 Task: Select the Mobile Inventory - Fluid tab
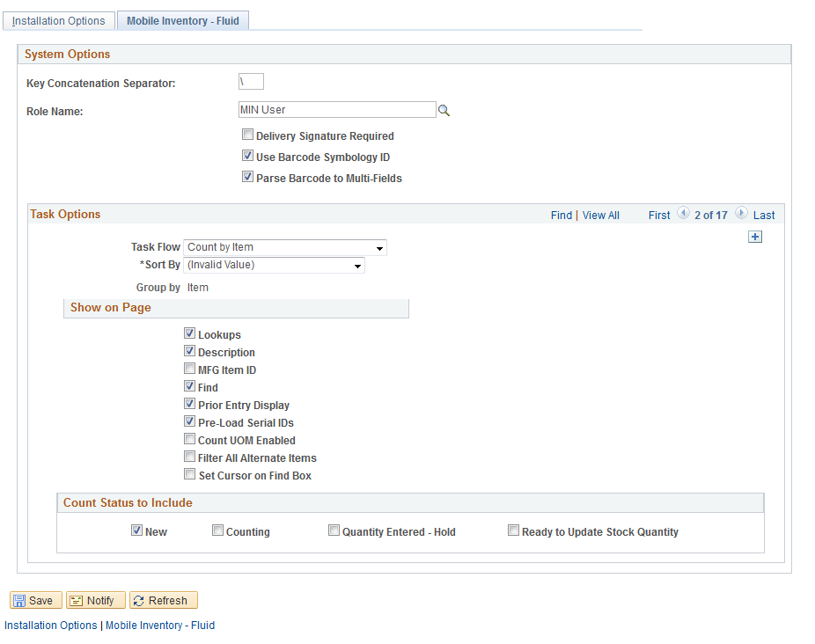tap(182, 18)
